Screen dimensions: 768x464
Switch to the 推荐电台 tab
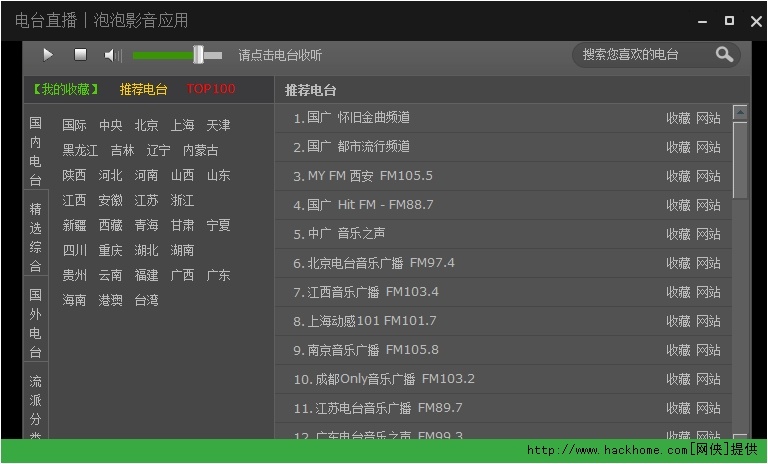pos(144,89)
